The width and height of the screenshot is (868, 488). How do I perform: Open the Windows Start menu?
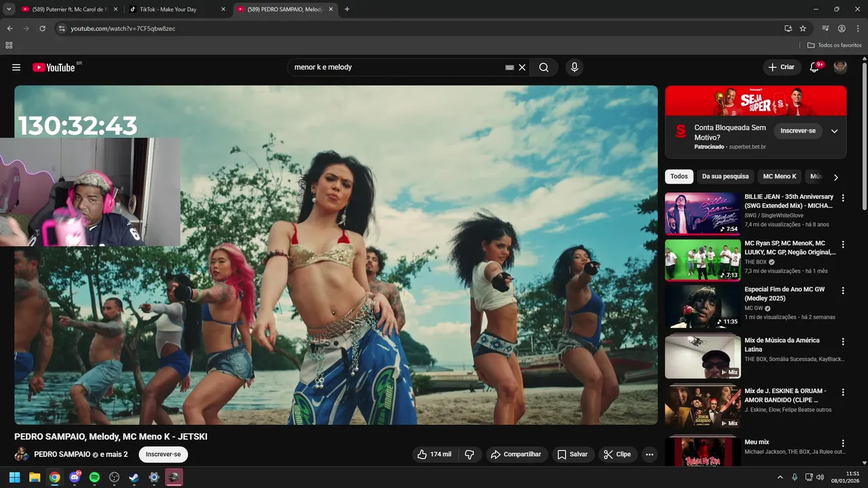point(14,477)
